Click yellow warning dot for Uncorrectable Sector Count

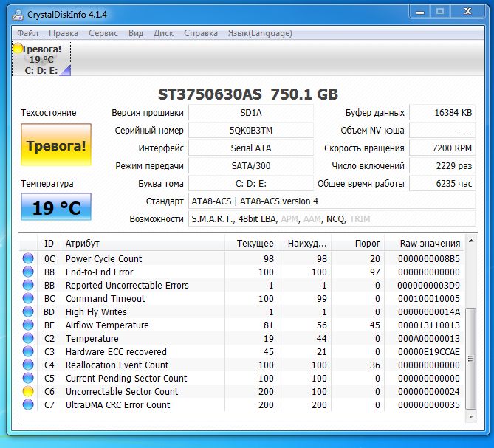[28, 391]
